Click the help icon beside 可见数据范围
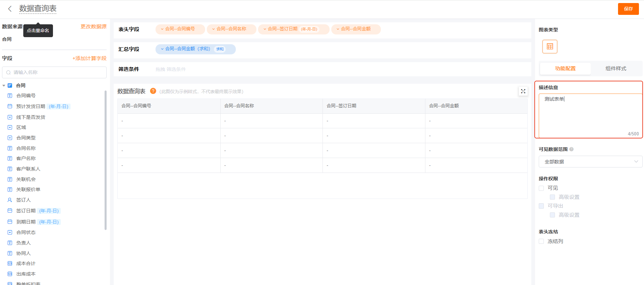 click(x=571, y=149)
